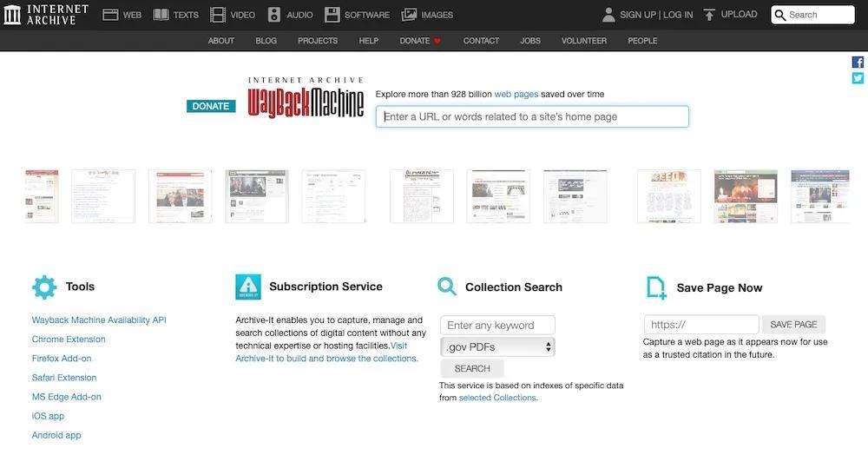Open Wayback Machine Availability API link
Viewport: 868px width, 455px height.
(99, 320)
